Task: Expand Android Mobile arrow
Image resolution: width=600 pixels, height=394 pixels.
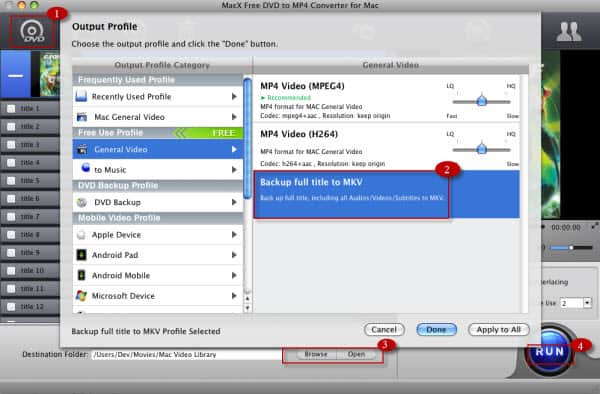Action: point(234,275)
